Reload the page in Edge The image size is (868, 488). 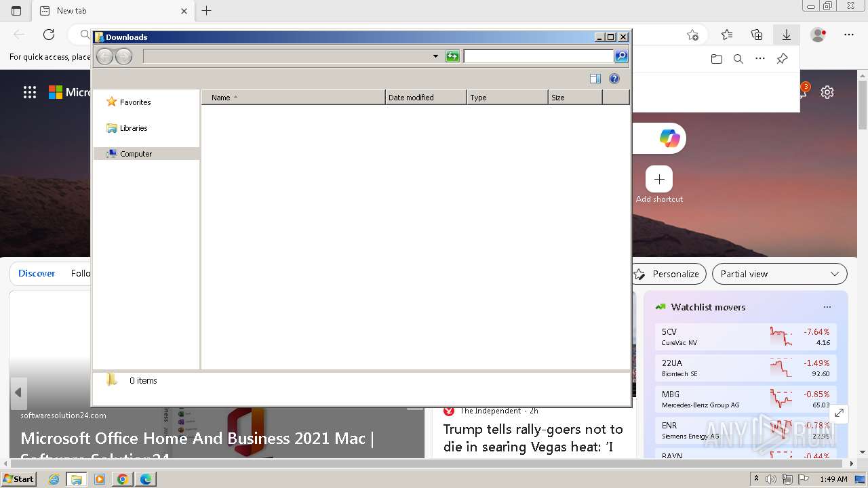point(49,35)
